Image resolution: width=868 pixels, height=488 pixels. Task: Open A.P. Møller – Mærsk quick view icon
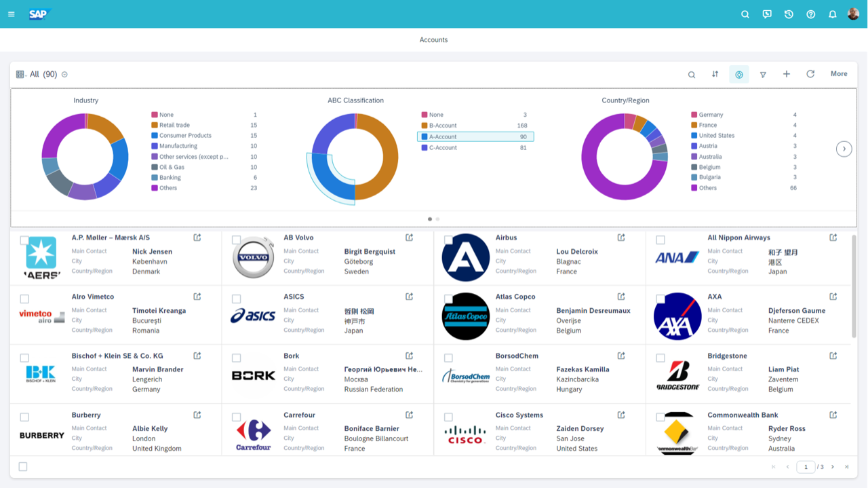(x=197, y=238)
